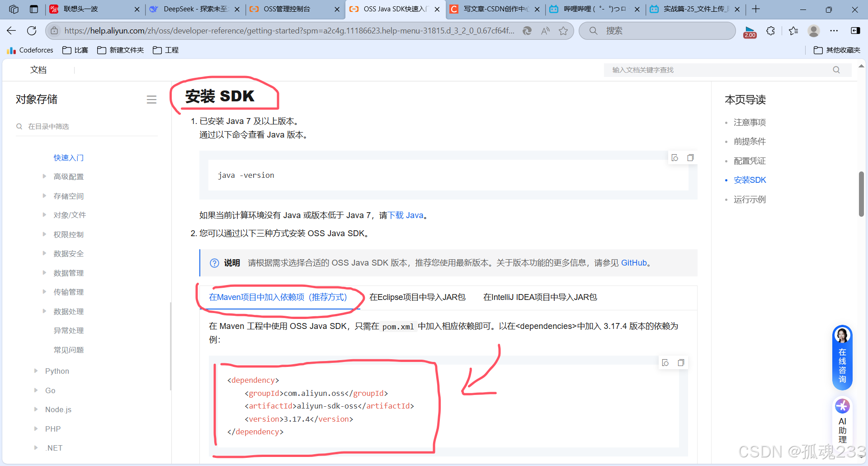
Task: Expand the 数据管理 tree item
Action: coord(44,273)
